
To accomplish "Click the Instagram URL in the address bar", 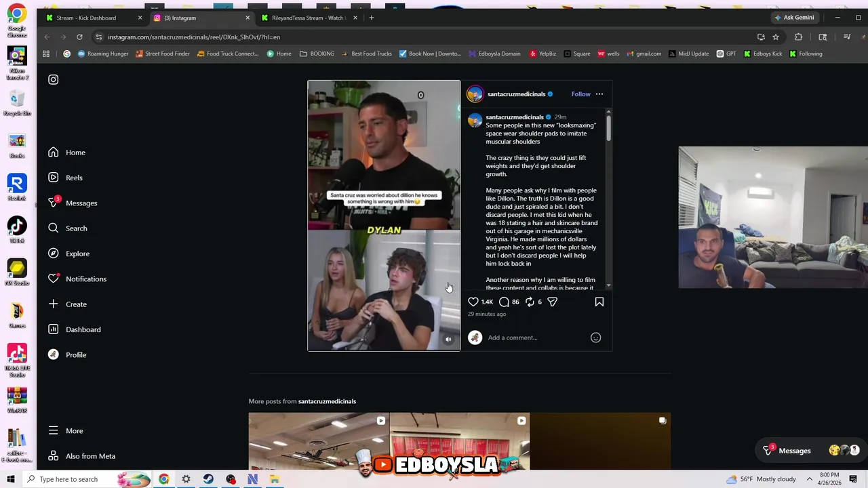I will (x=194, y=37).
